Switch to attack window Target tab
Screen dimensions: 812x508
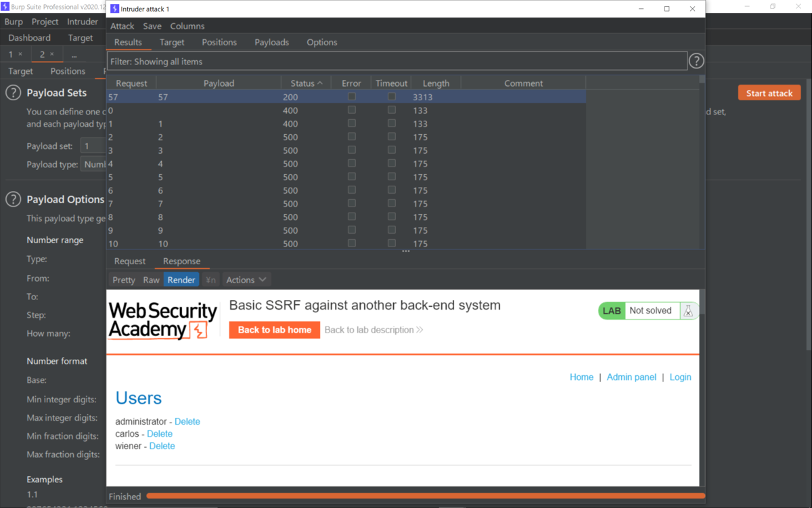point(172,42)
